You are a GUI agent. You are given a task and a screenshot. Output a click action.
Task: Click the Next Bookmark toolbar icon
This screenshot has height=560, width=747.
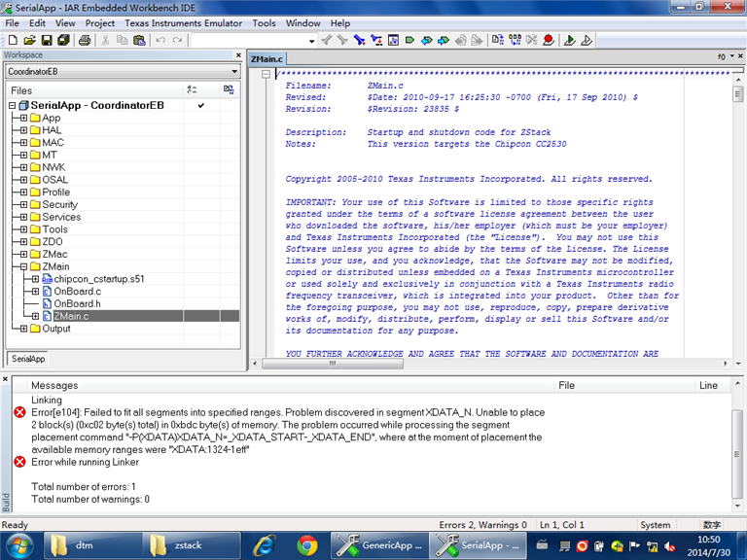444,41
